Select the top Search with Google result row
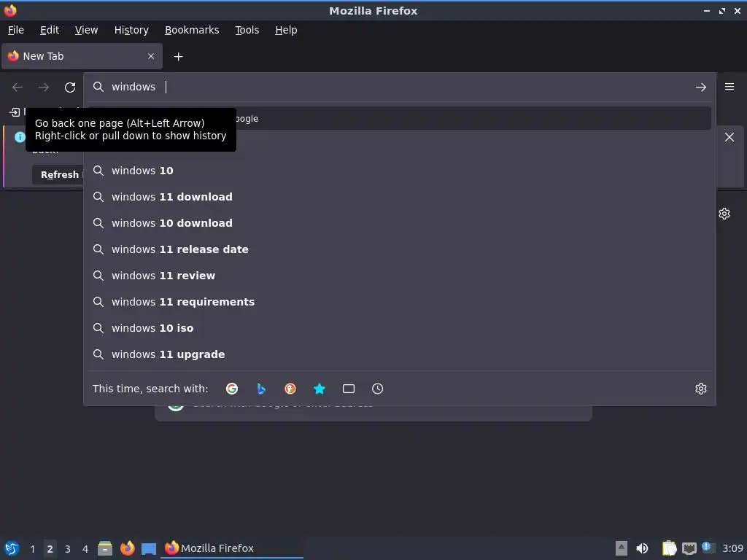Screen dimensions: 747x560 pos(400,119)
